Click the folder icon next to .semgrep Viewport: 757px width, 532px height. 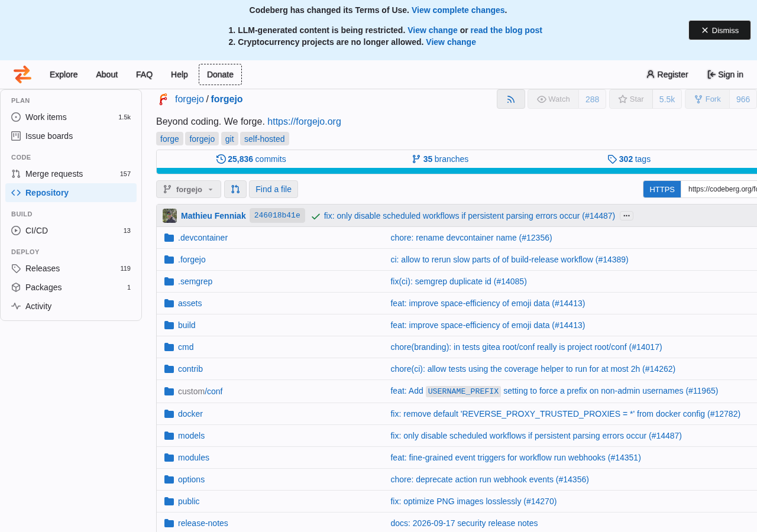[169, 281]
